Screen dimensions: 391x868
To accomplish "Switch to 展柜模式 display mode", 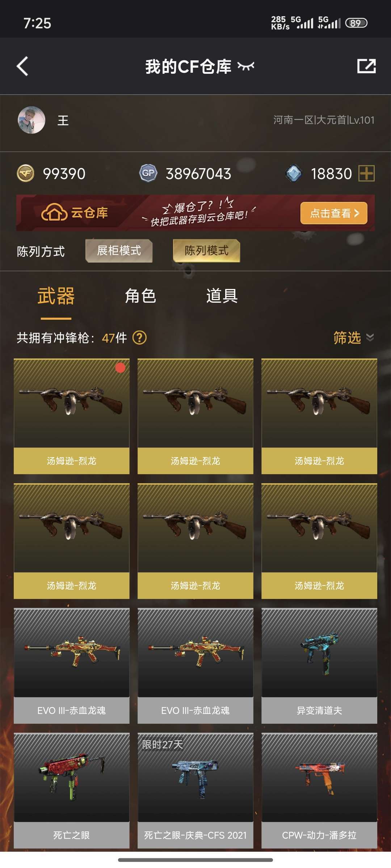I will 119,251.
